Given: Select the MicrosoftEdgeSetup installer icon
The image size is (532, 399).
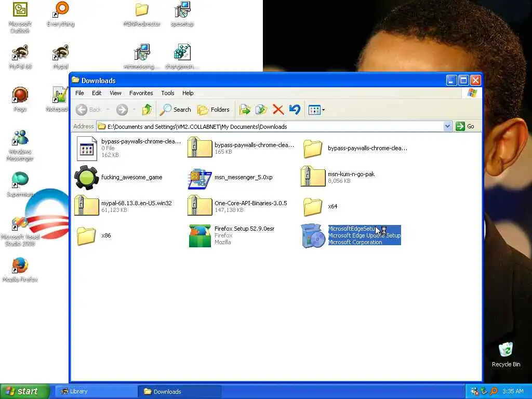Looking at the screenshot, I should pyautogui.click(x=313, y=235).
